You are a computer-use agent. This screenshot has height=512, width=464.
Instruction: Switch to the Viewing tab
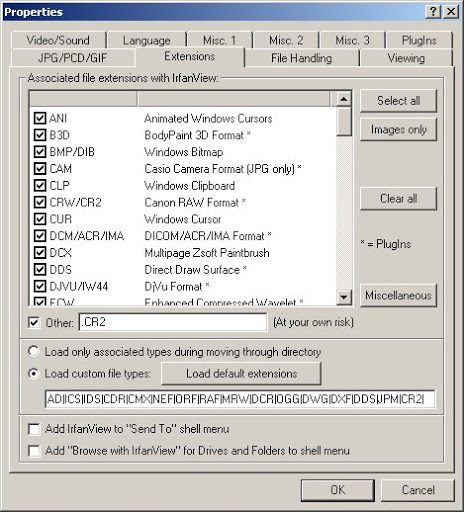pyautogui.click(x=406, y=58)
